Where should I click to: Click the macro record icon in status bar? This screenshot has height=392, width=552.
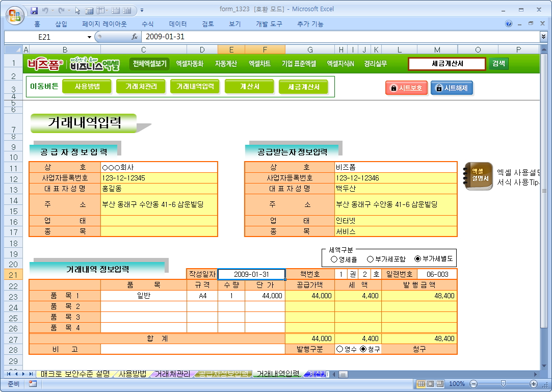point(33,384)
